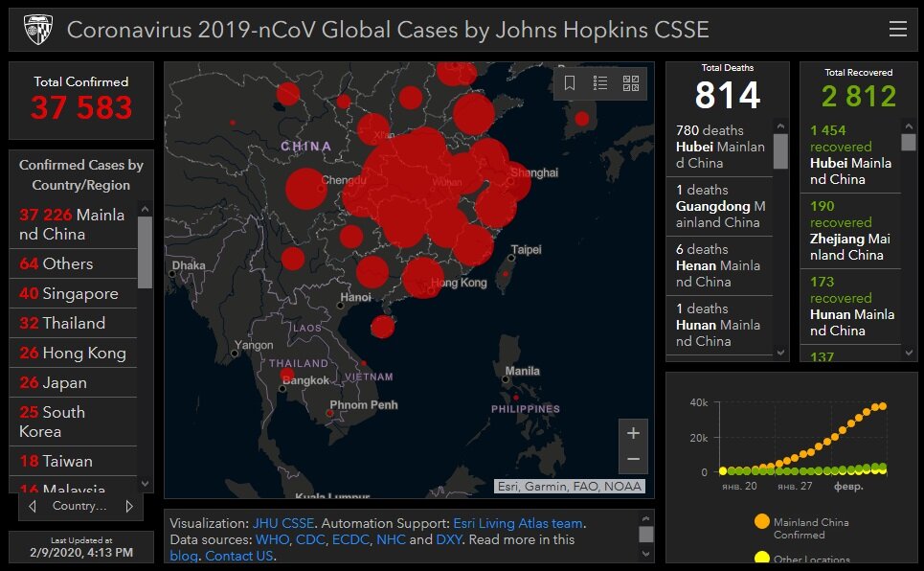The image size is (924, 571).
Task: Click the red circle over Chengdu
Action: pos(306,189)
